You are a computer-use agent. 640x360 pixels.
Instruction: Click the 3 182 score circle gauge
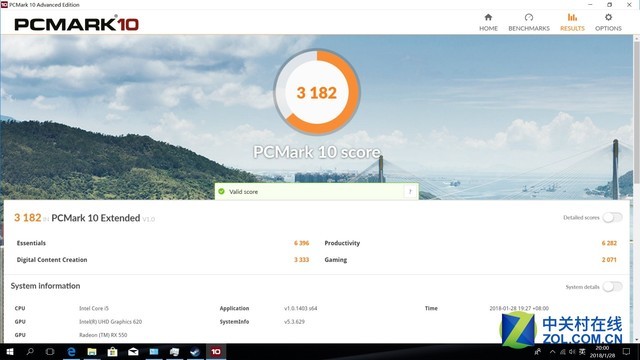point(317,92)
